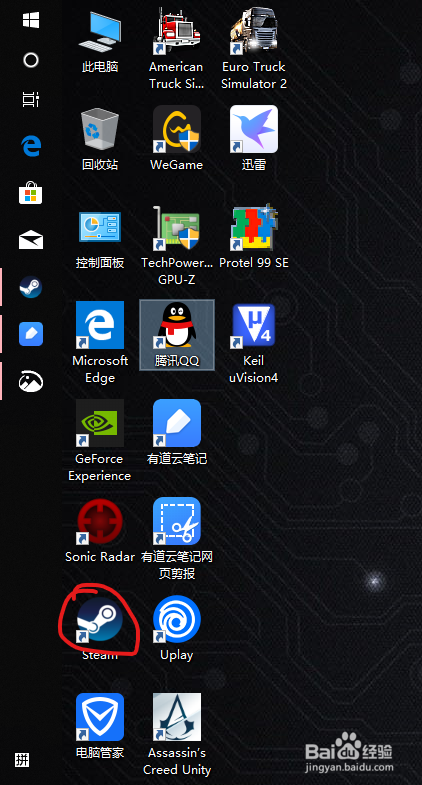Open the Windows Start menu
This screenshot has height=785, width=422.
(x=31, y=20)
